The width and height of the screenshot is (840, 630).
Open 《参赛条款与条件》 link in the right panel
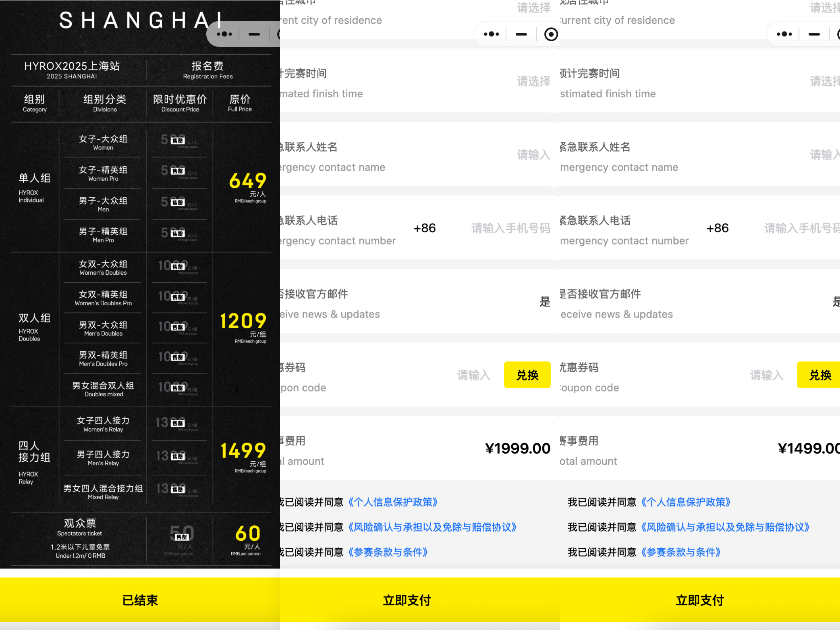click(x=680, y=552)
